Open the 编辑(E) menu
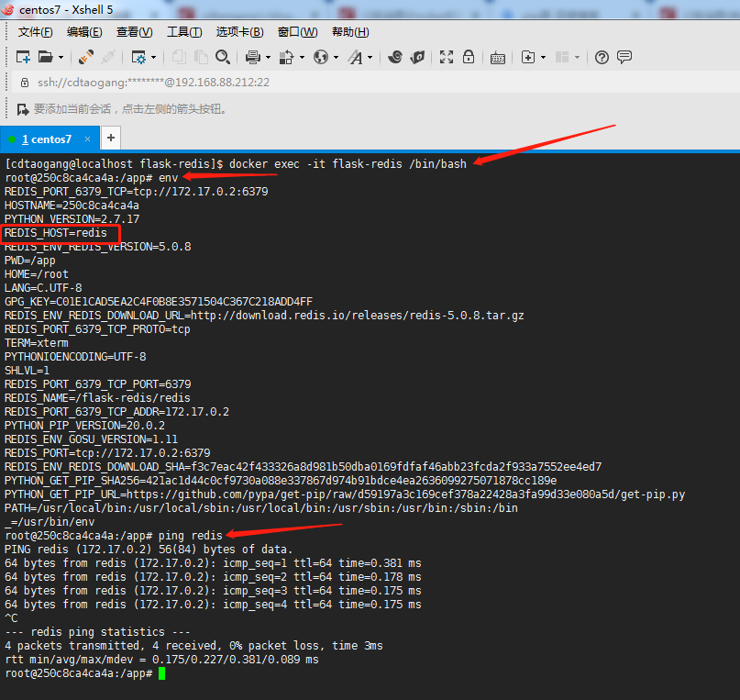This screenshot has height=700, width=740. click(84, 32)
